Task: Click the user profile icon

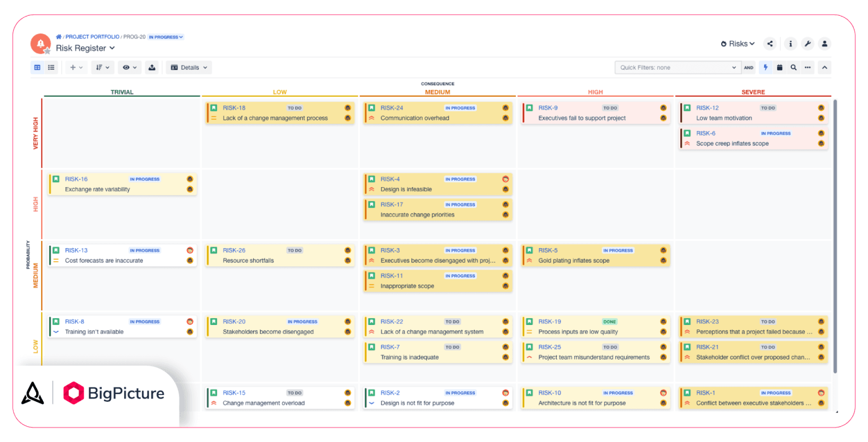Action: 825,44
